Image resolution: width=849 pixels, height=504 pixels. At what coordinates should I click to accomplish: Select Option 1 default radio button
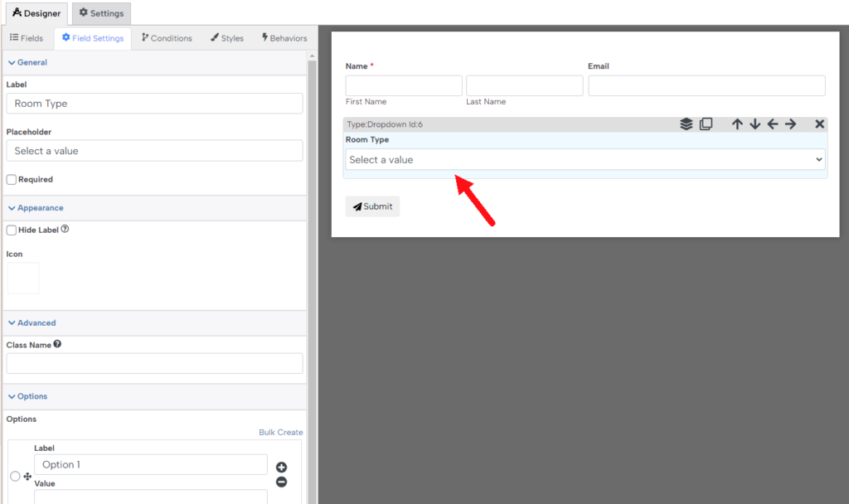pyautogui.click(x=15, y=477)
